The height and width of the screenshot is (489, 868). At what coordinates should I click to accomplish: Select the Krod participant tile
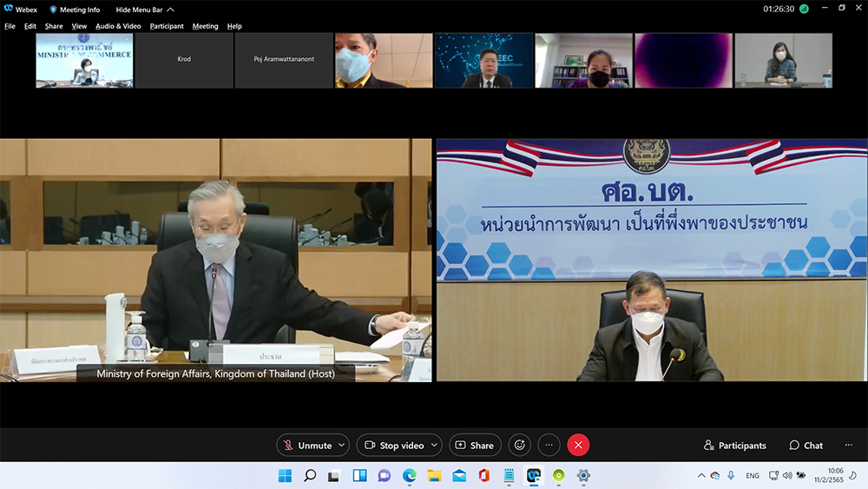(184, 60)
